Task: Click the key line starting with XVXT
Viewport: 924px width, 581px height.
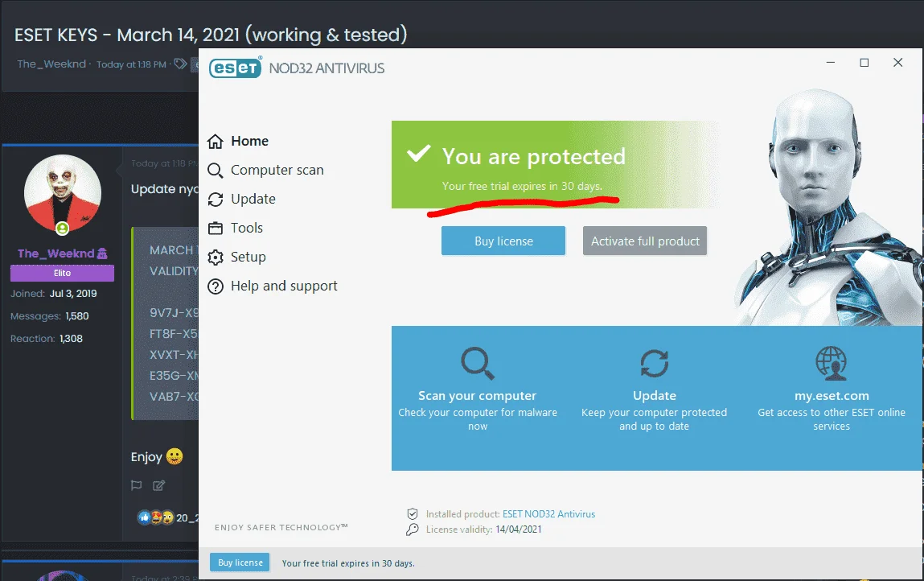Action: click(x=173, y=355)
